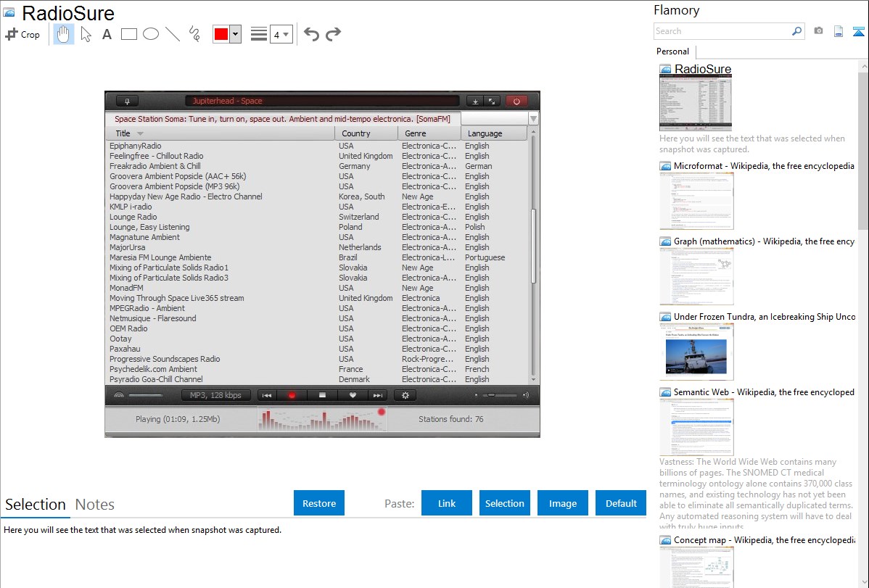Paste as Link button
Screen dimensions: 869x588
[447, 503]
